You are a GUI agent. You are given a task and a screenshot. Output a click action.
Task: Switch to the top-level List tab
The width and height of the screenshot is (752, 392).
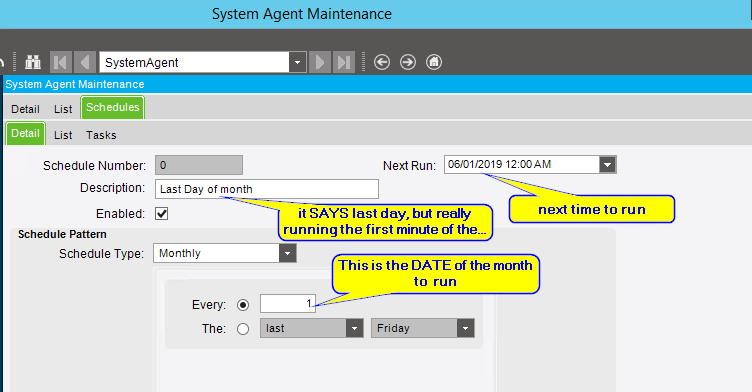click(x=63, y=109)
